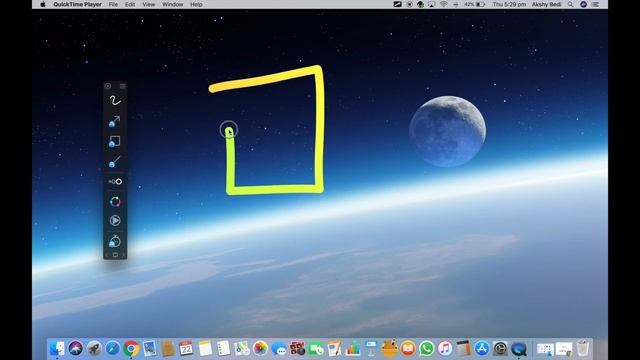Select the locked straight line tool
Screen dimensions: 640x360
(115, 162)
